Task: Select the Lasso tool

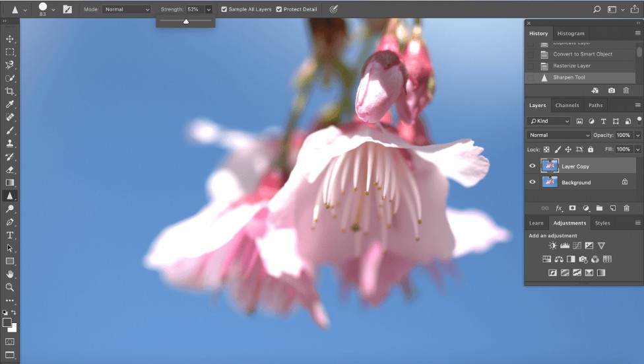Action: click(x=10, y=65)
